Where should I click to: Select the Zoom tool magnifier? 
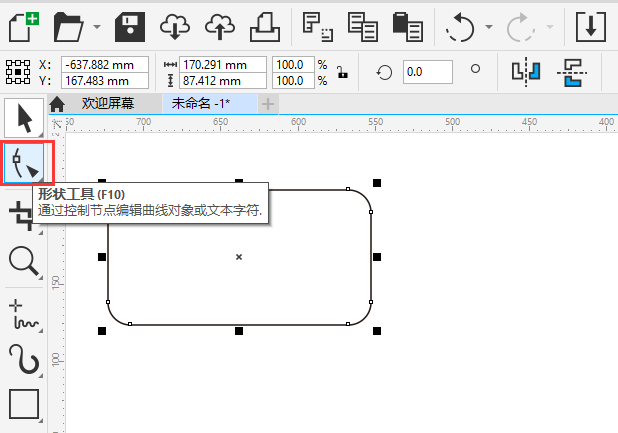coord(24,261)
